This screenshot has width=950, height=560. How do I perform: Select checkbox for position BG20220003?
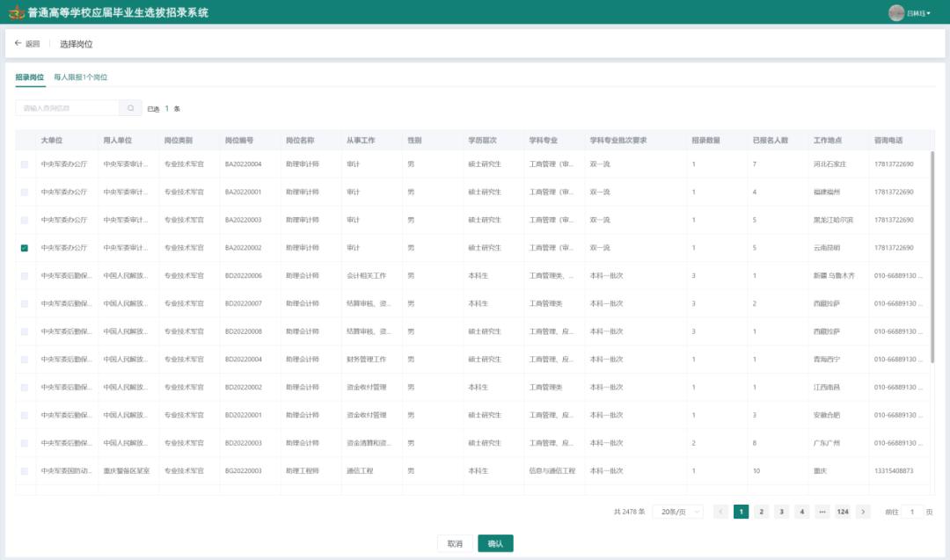[25, 471]
